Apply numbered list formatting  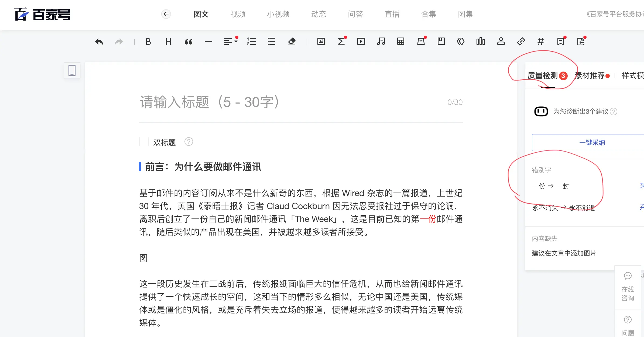tap(251, 42)
